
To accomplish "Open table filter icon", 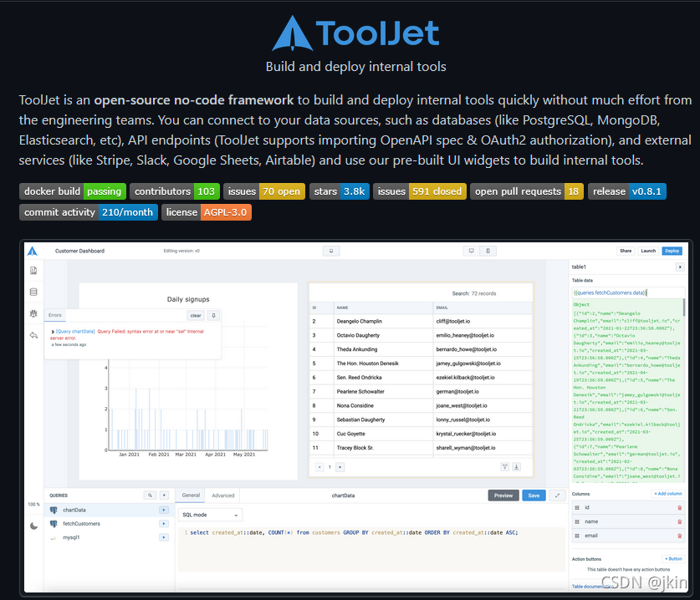I will (504, 467).
